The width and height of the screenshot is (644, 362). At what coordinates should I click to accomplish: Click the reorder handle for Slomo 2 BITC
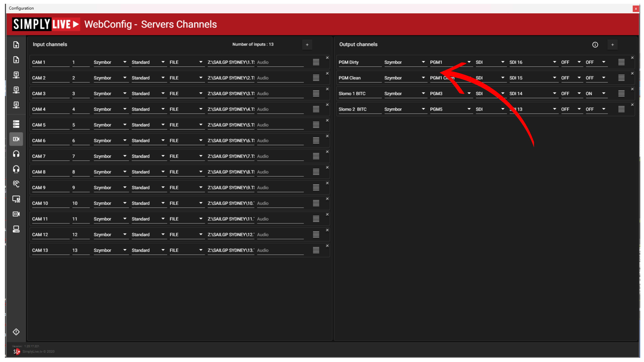(x=621, y=109)
